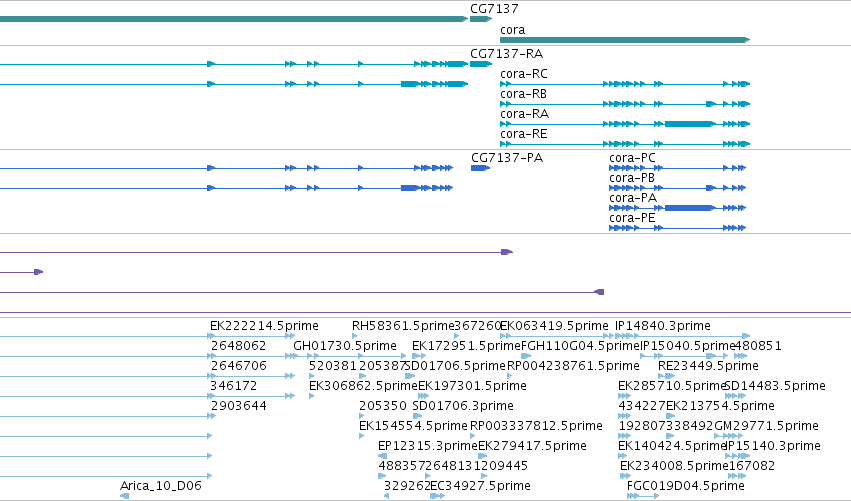
Task: Select feature 346172
Action: (233, 386)
